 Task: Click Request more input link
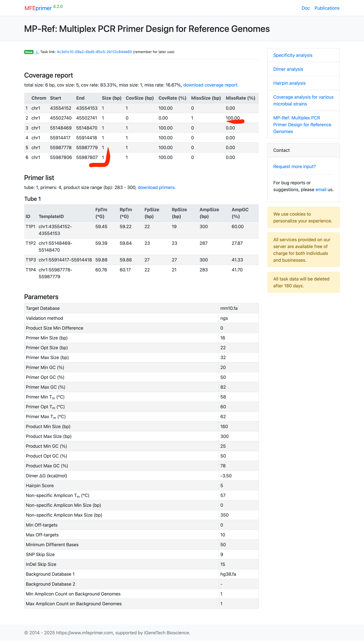[294, 166]
